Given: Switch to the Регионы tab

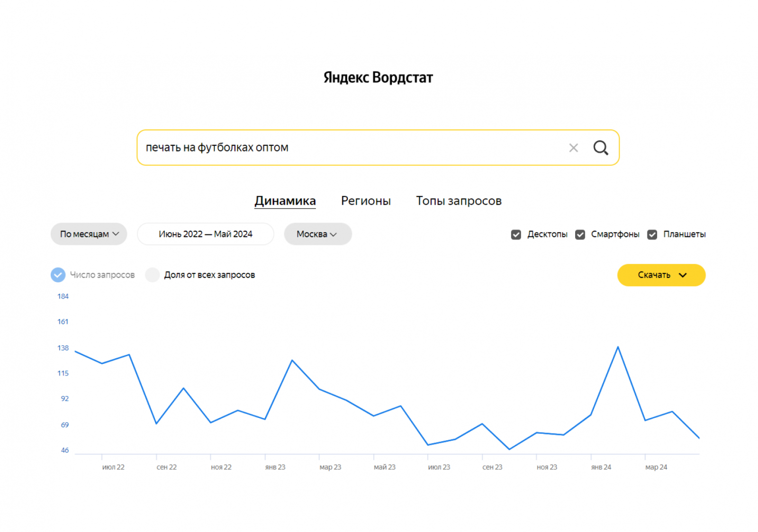Looking at the screenshot, I should pos(366,201).
